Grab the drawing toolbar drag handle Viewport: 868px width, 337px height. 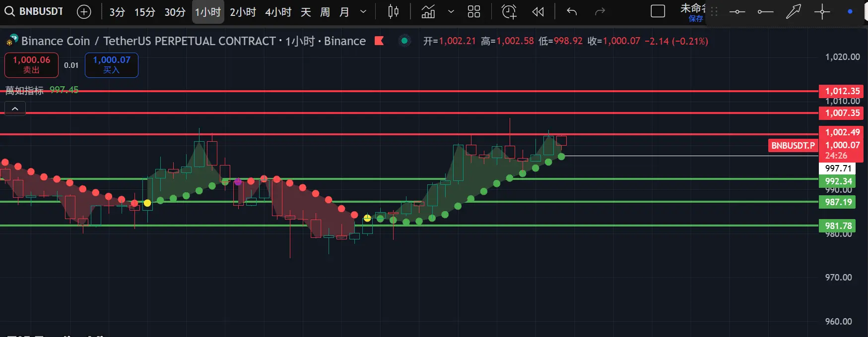tap(714, 12)
